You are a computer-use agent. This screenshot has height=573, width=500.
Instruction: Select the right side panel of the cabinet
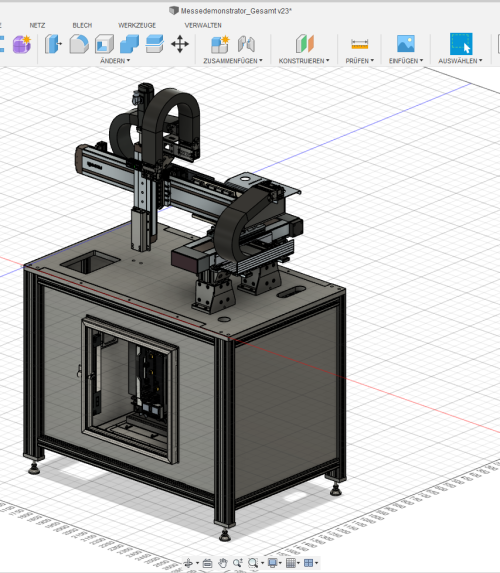[285, 402]
